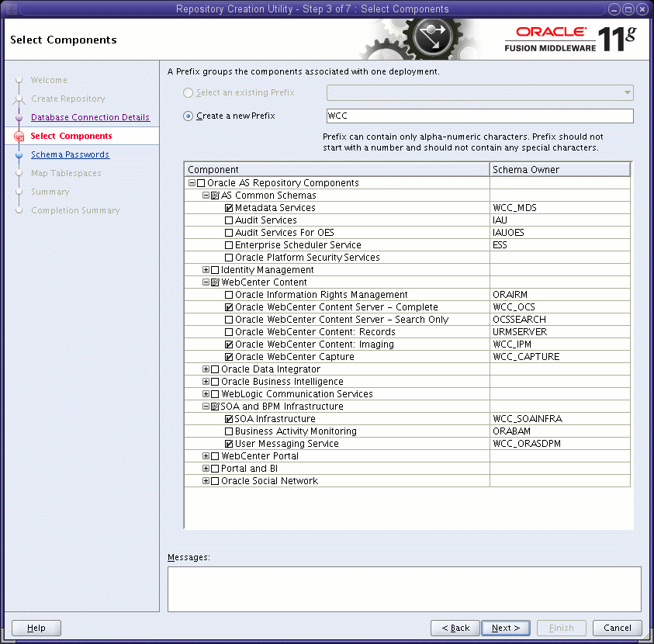The width and height of the screenshot is (654, 644).
Task: Collapse the Oracle AS Repository Components node
Action: coord(192,182)
